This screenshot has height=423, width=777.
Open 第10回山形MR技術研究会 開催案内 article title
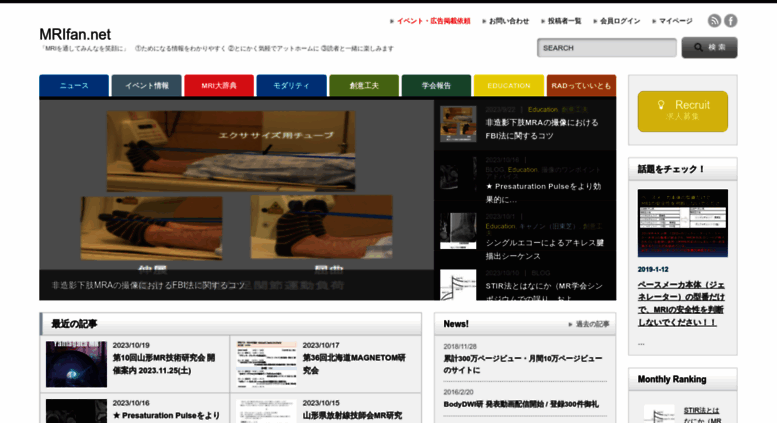coord(164,364)
